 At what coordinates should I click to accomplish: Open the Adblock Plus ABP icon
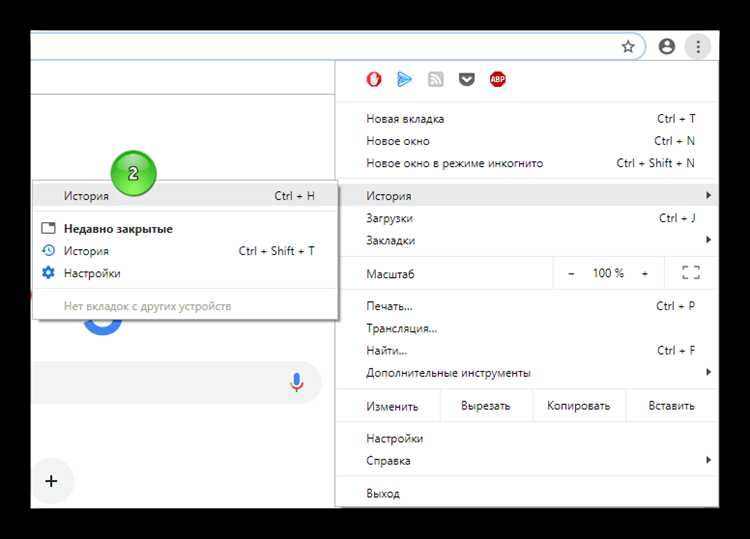[497, 79]
